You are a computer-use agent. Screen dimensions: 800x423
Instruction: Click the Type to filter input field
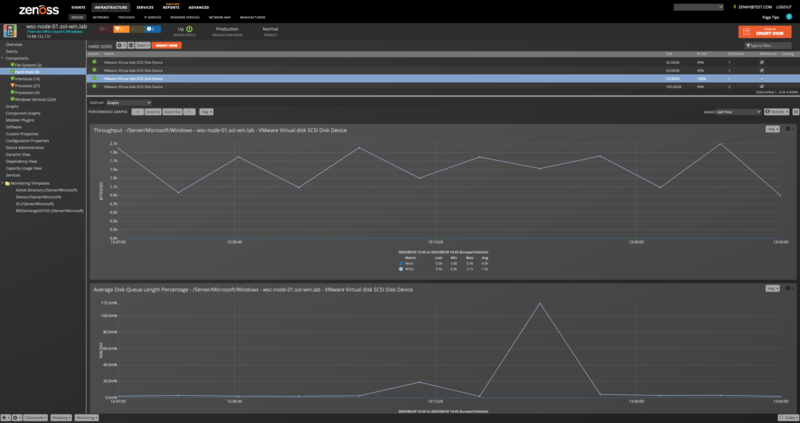768,45
